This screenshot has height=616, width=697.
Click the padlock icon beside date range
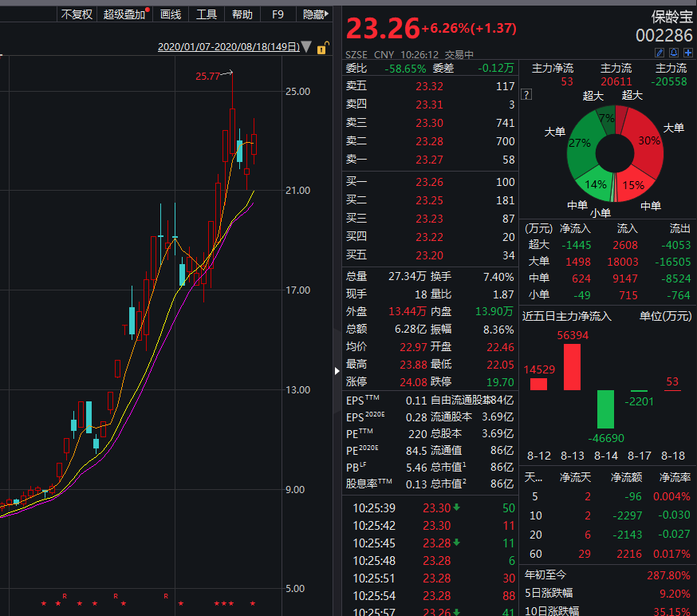pyautogui.click(x=323, y=48)
